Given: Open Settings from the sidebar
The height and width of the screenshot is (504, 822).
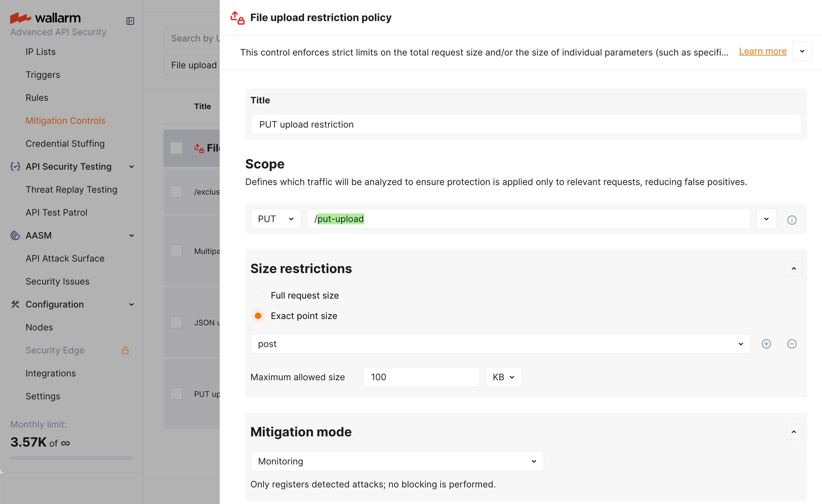Looking at the screenshot, I should pos(43,396).
